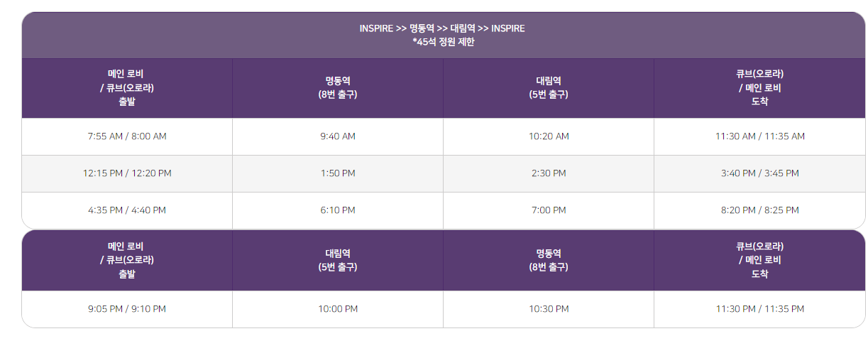
Task: Select the 7:55 AM / 8:00 AM departure cell
Action: [x=127, y=136]
